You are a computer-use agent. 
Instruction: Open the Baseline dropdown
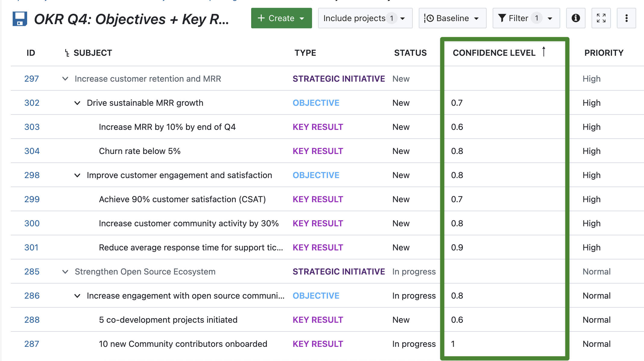(x=477, y=18)
